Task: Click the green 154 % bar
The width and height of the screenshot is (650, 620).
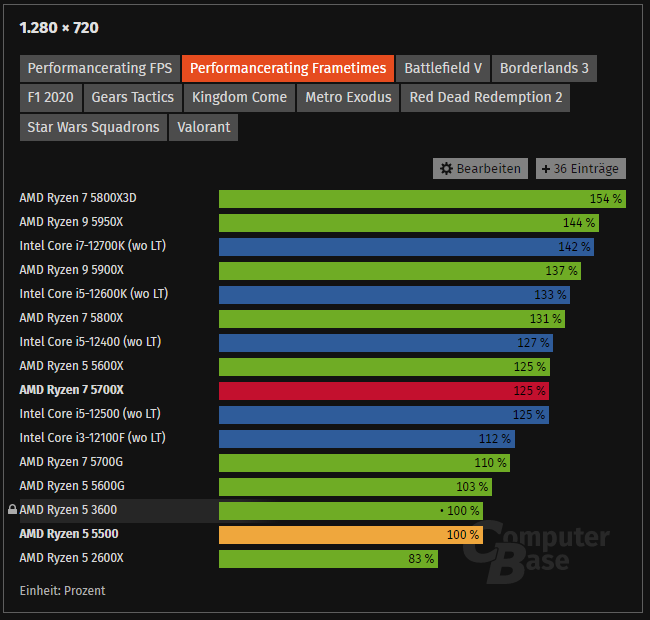Action: pyautogui.click(x=422, y=199)
